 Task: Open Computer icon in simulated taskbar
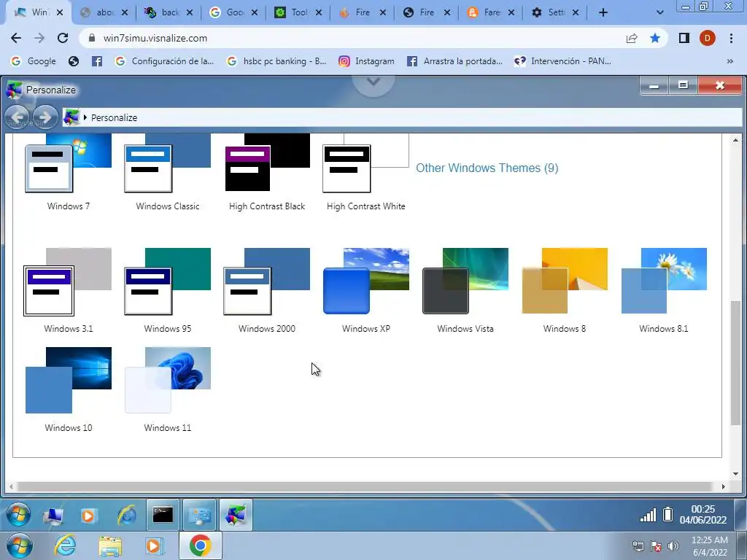tap(53, 516)
